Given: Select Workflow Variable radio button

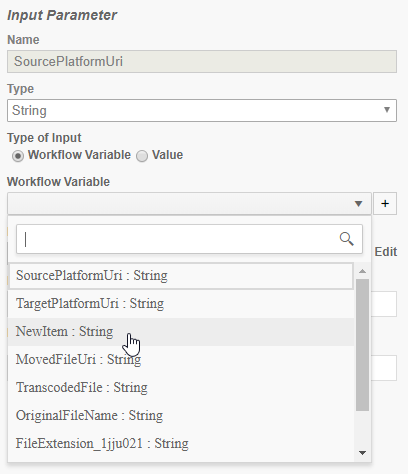Looking at the screenshot, I should pos(18,156).
